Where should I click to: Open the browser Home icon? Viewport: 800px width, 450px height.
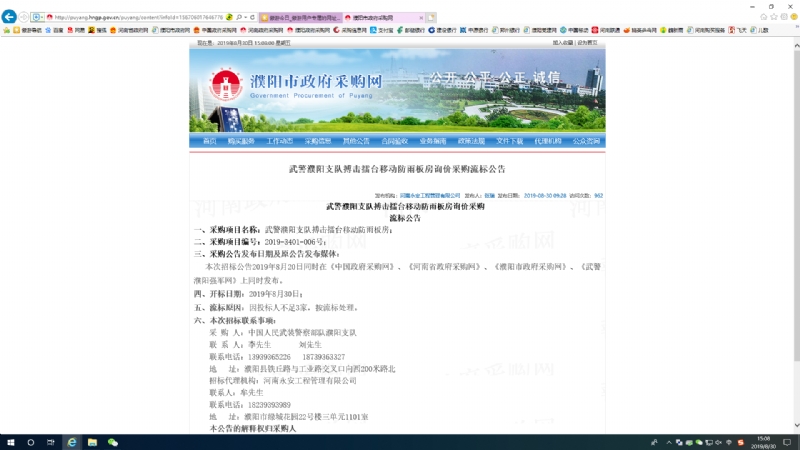point(763,17)
